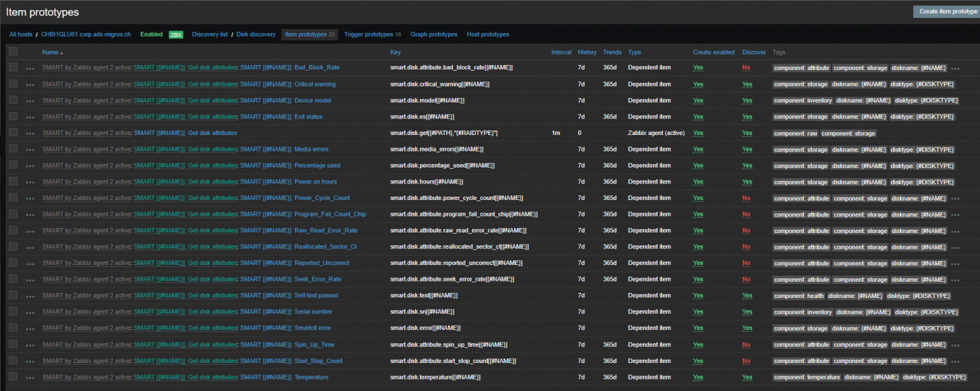980x391 pixels.
Task: Go to All hosts breadcrumb
Action: [x=20, y=34]
